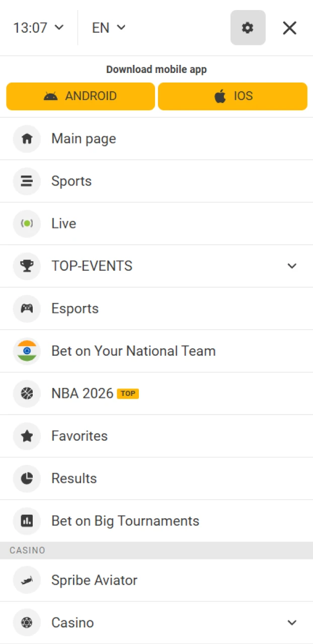The height and width of the screenshot is (644, 313).
Task: Click the ANDROID download button
Action: [81, 96]
